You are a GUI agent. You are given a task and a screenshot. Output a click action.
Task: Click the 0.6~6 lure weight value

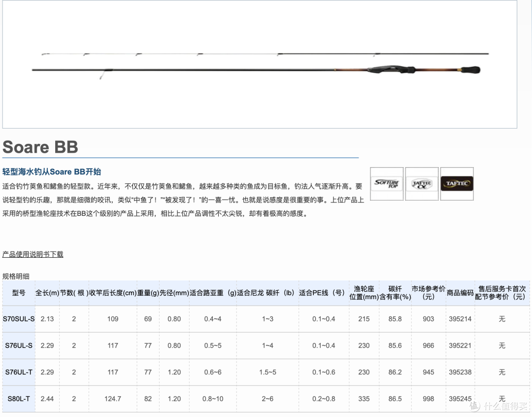[213, 372]
